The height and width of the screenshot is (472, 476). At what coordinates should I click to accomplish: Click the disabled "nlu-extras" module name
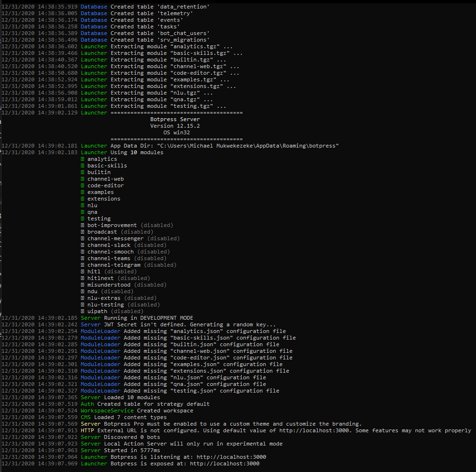click(x=104, y=298)
